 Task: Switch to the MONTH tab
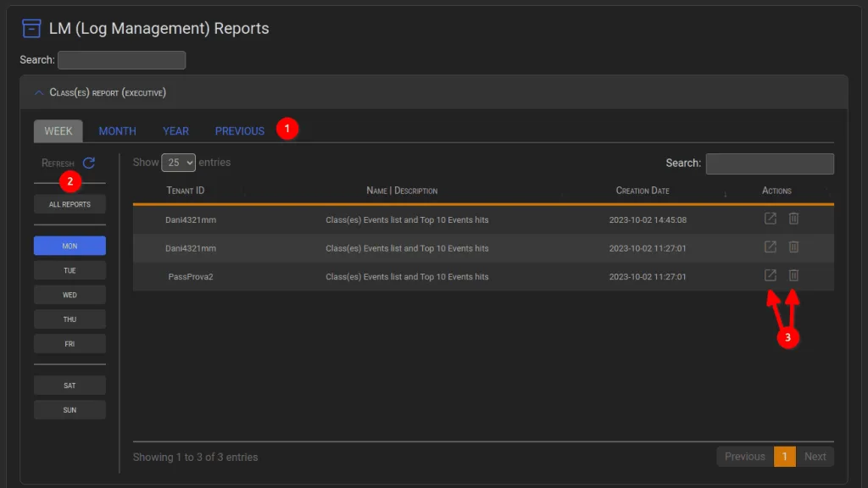pyautogui.click(x=117, y=131)
